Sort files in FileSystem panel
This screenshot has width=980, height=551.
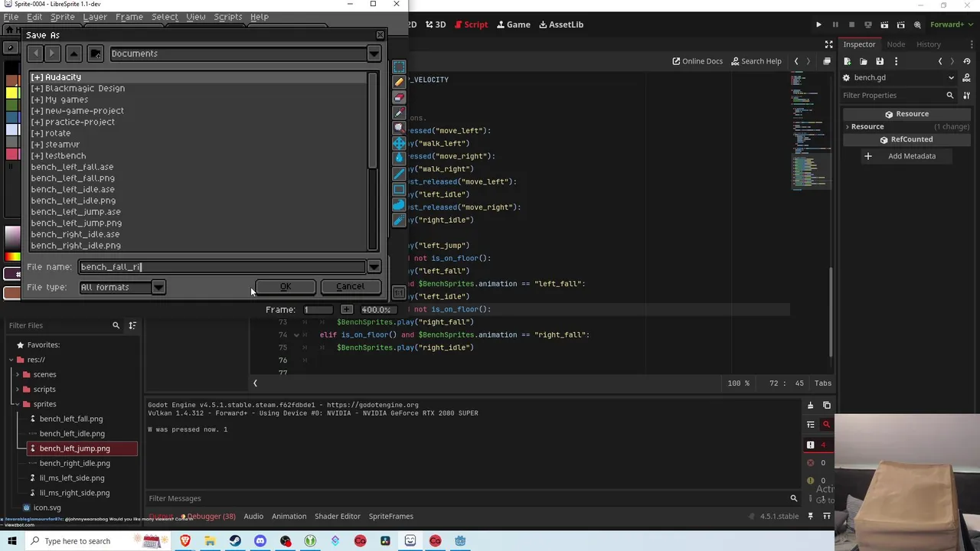pyautogui.click(x=132, y=325)
